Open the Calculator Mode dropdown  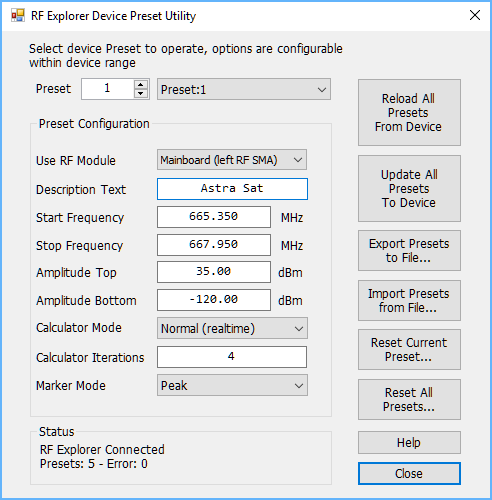232,328
